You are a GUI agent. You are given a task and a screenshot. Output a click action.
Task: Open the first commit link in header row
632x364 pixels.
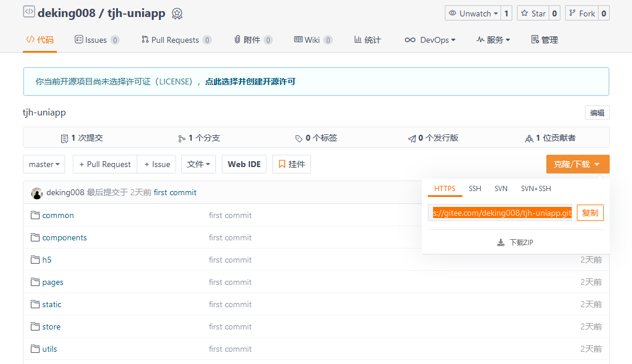pyautogui.click(x=175, y=192)
